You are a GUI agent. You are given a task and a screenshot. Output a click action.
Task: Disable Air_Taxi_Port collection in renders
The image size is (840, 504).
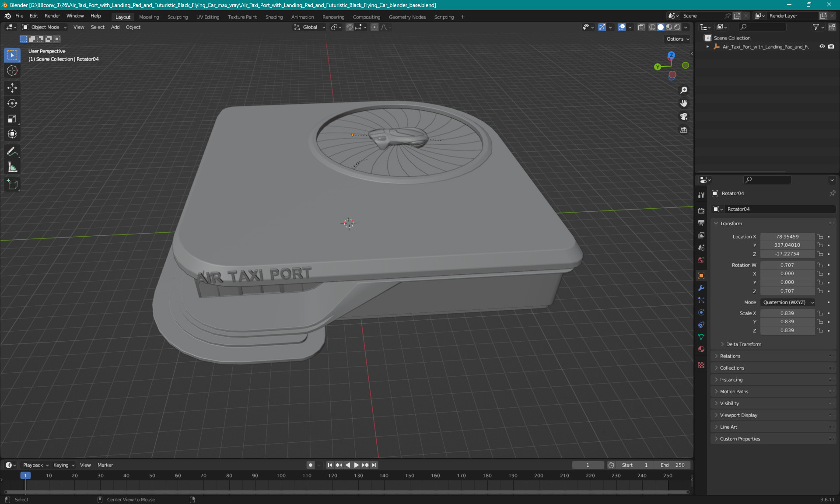pos(831,47)
